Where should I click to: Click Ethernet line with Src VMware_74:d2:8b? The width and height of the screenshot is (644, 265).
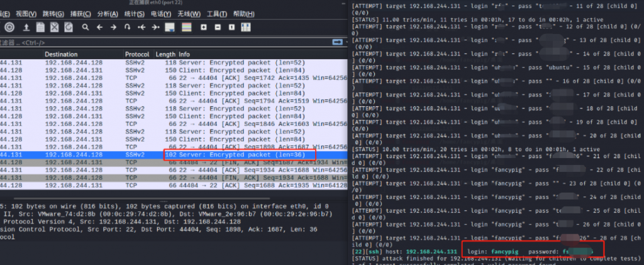pyautogui.click(x=166, y=214)
